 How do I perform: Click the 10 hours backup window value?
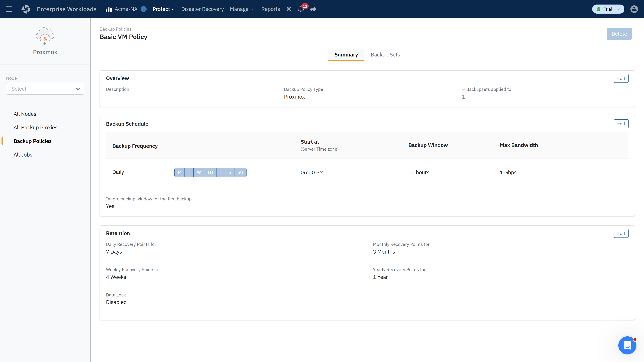[419, 172]
